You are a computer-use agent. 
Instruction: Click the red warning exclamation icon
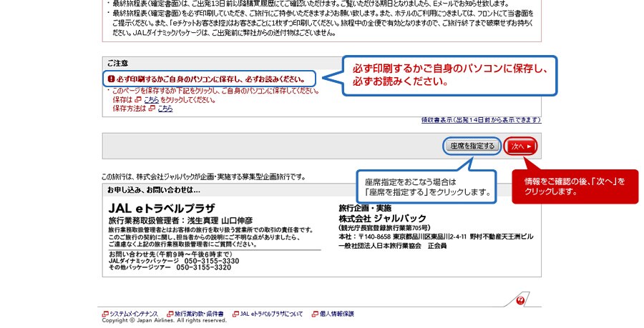[111, 79]
